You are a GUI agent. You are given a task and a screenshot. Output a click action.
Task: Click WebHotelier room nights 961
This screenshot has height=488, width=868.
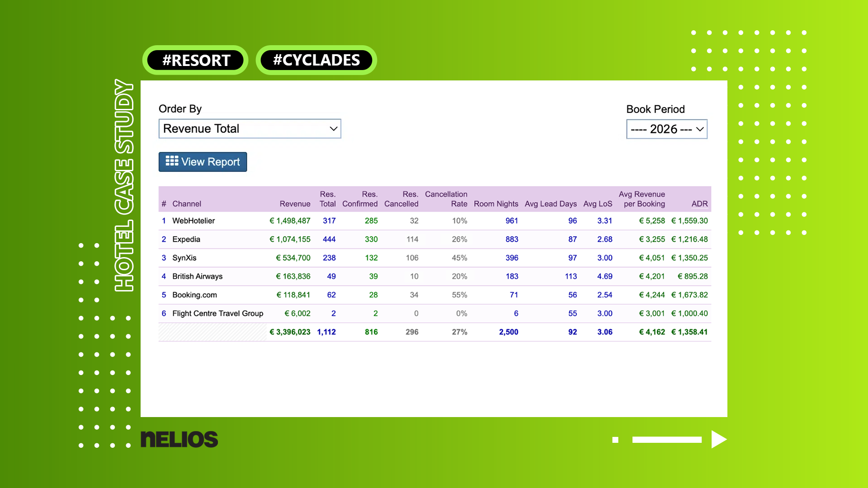coord(512,221)
